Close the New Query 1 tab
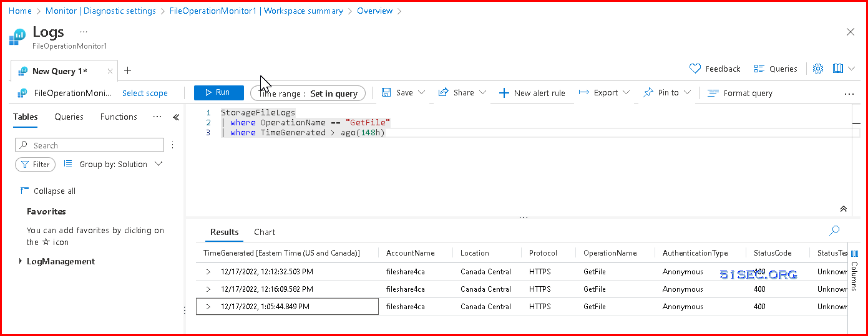868x336 pixels. tap(110, 71)
